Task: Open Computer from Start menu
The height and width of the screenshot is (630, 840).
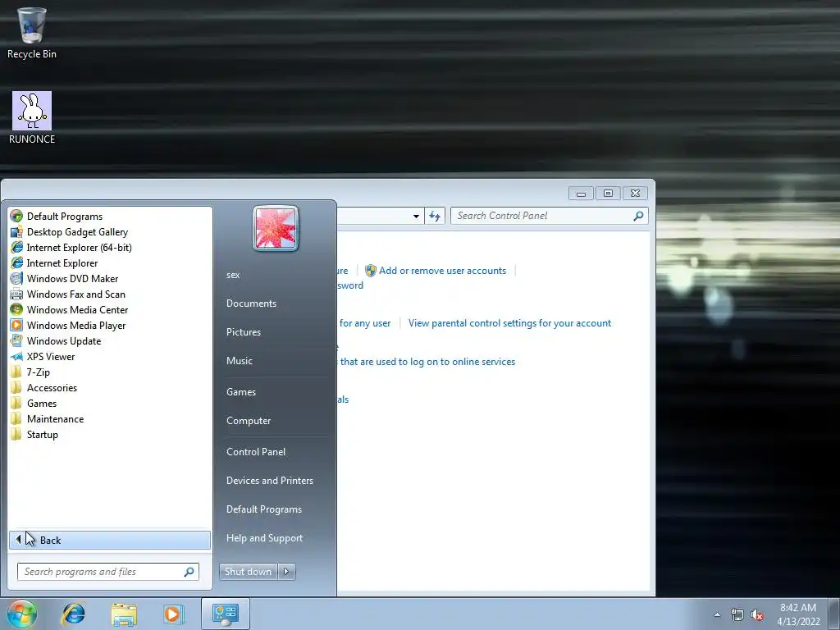Action: [249, 421]
